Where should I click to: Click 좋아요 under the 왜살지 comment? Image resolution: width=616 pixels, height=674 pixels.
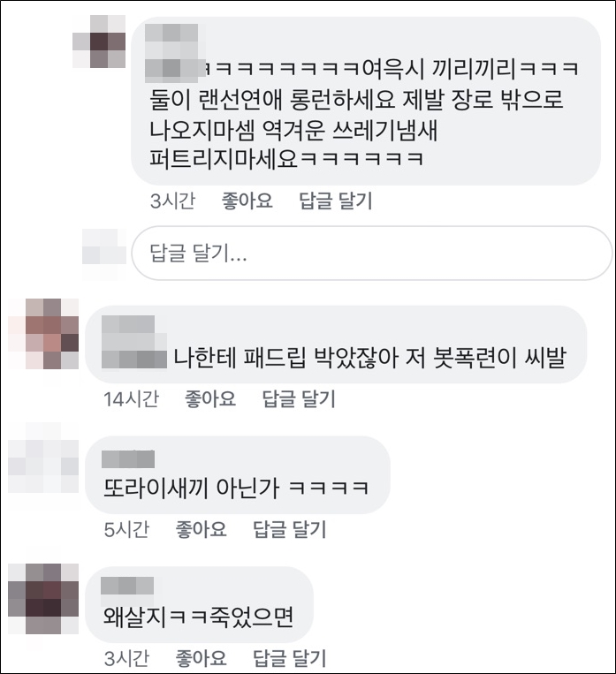pyautogui.click(x=202, y=658)
